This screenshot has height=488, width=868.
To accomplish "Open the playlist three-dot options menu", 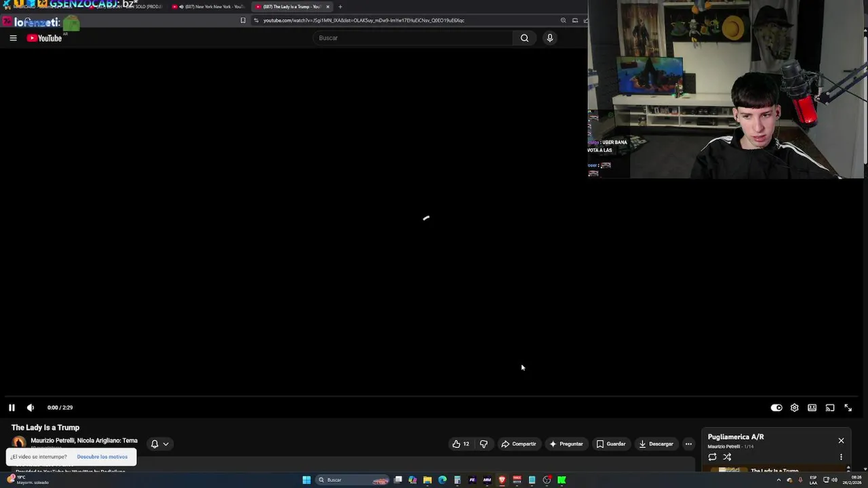I will click(x=841, y=457).
